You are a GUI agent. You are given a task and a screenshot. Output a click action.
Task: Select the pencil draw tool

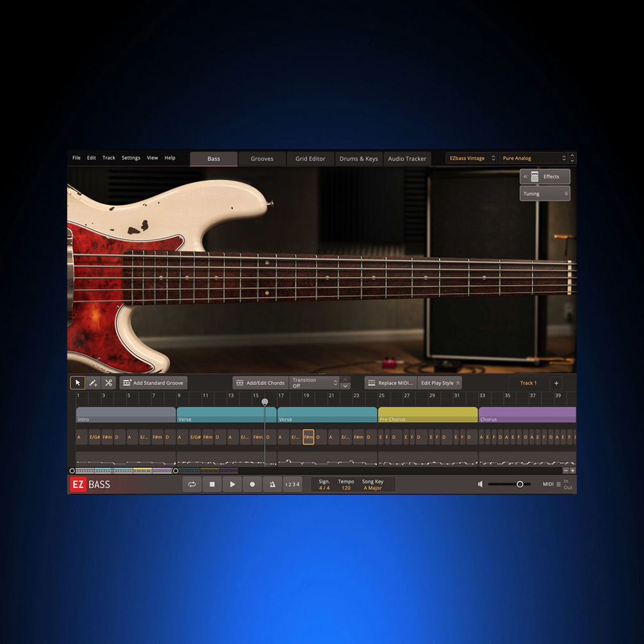coord(93,383)
